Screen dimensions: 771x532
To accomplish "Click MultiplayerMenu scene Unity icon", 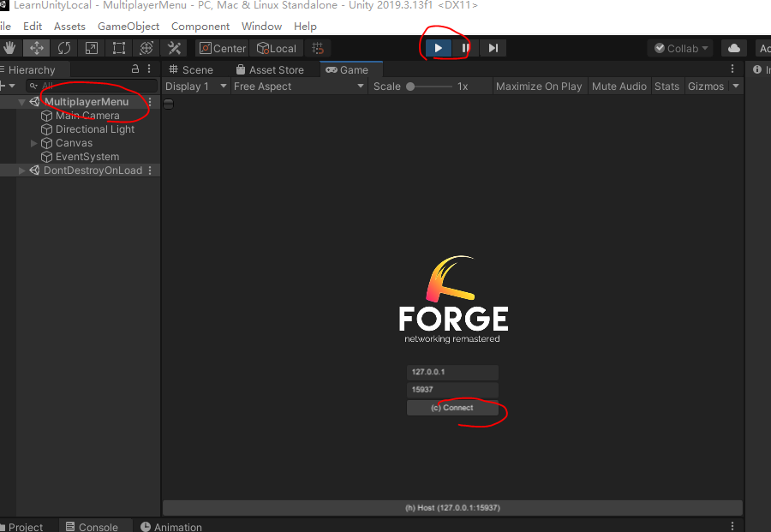I will pyautogui.click(x=34, y=102).
